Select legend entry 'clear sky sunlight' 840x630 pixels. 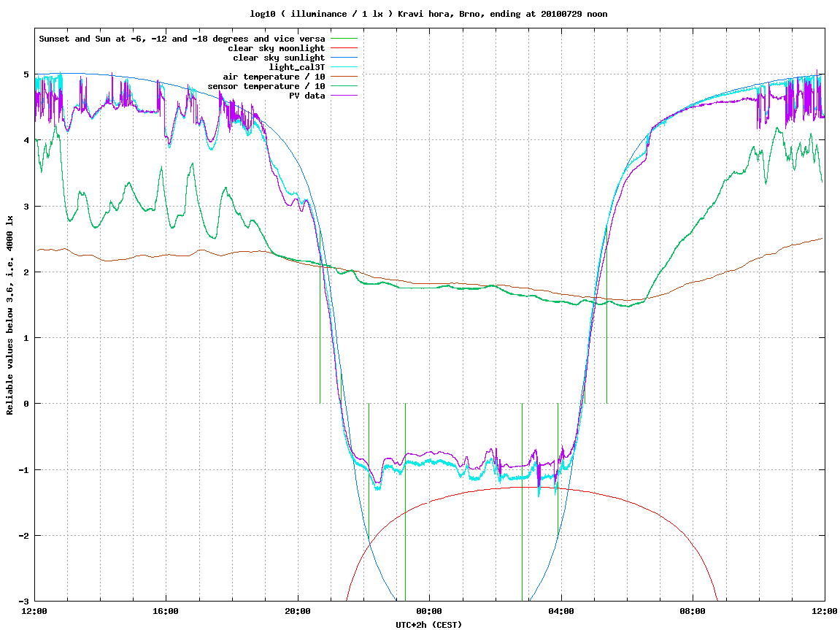point(279,58)
